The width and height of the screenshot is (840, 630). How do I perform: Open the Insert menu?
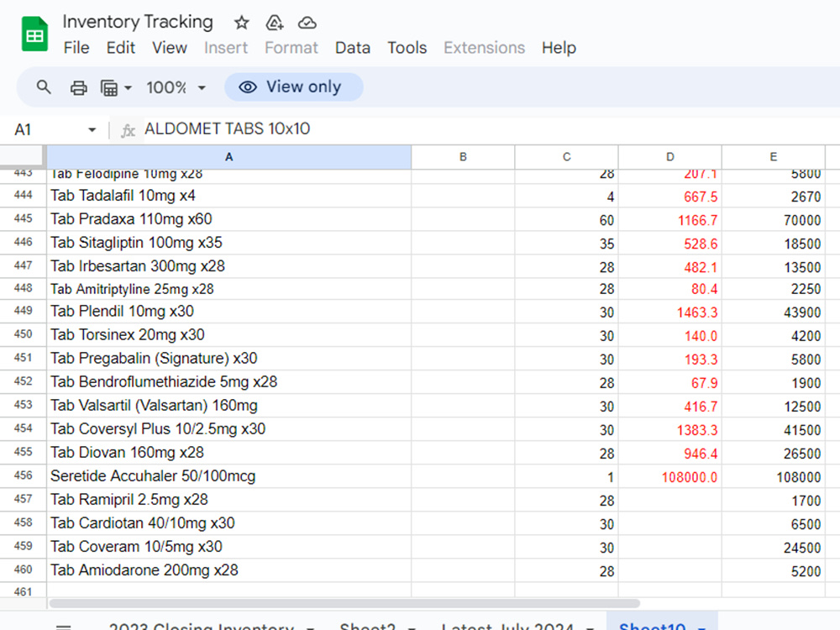225,48
